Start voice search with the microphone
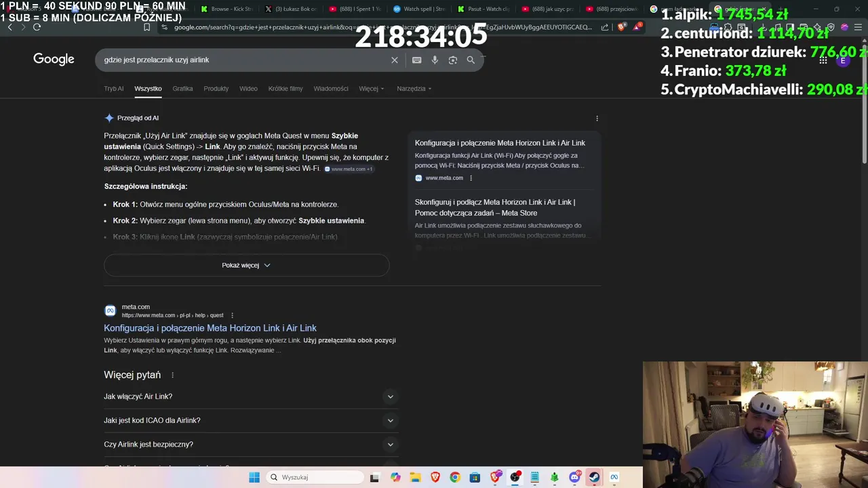This screenshot has width=868, height=488. (x=435, y=60)
